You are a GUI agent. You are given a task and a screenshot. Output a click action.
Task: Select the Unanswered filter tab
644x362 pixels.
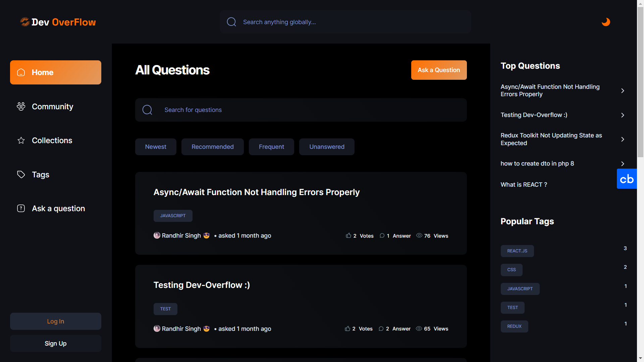click(327, 146)
